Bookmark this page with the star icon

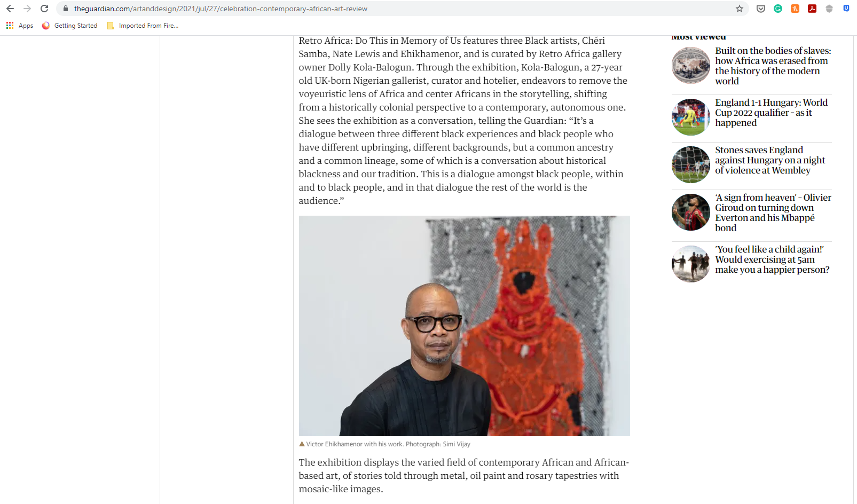(x=740, y=9)
